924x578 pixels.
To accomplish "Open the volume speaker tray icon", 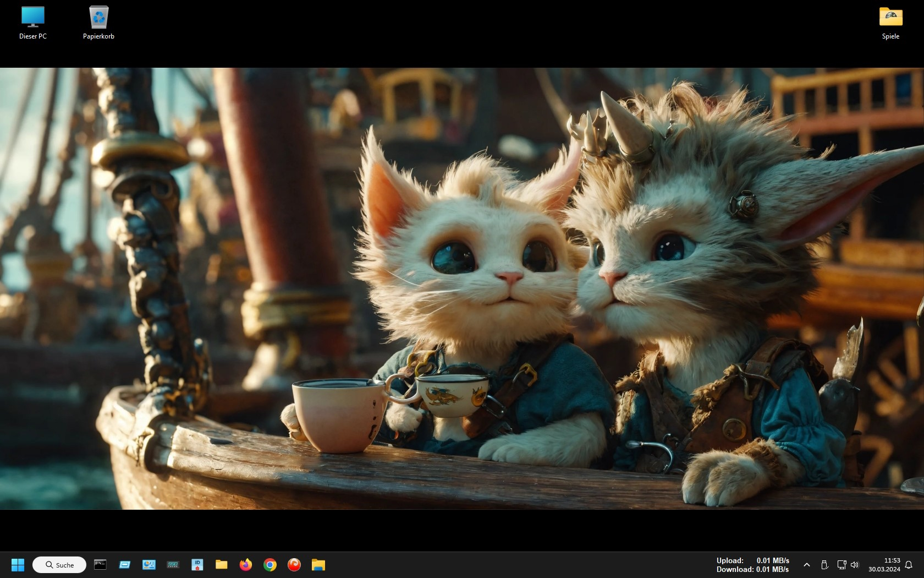I will [x=855, y=565].
